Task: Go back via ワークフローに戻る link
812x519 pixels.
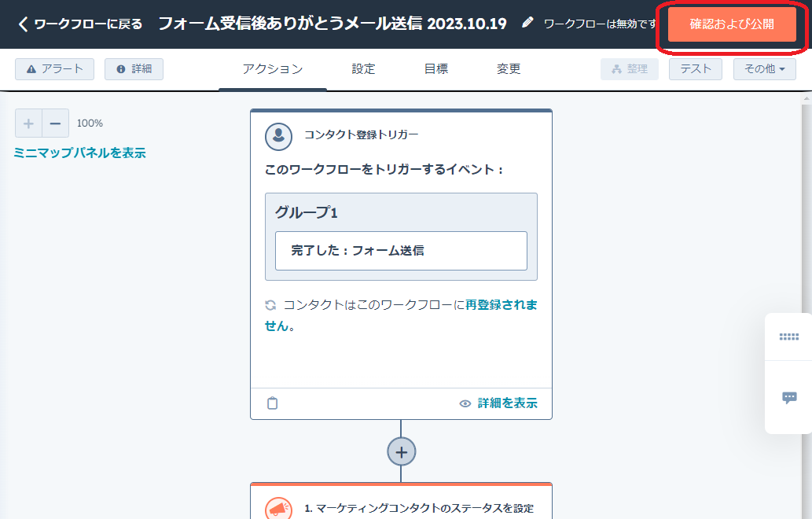Action: tap(80, 24)
